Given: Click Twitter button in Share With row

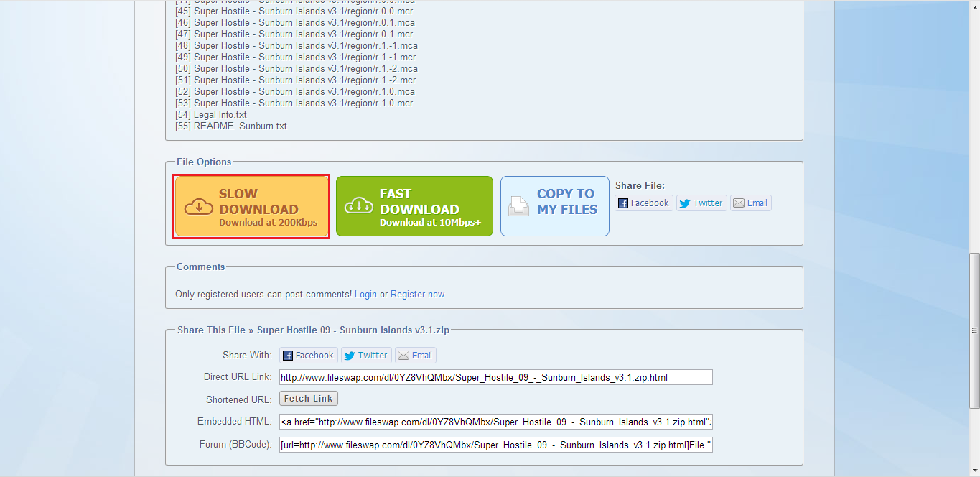Looking at the screenshot, I should (366, 356).
